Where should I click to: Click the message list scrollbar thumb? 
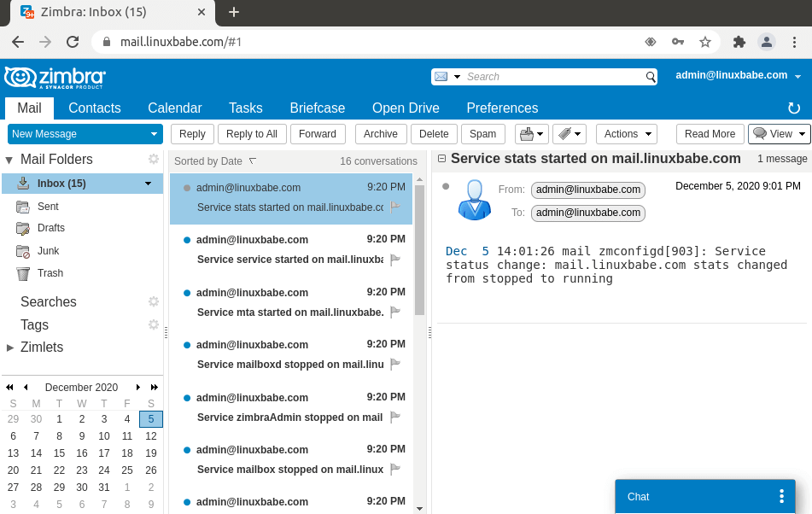click(419, 249)
